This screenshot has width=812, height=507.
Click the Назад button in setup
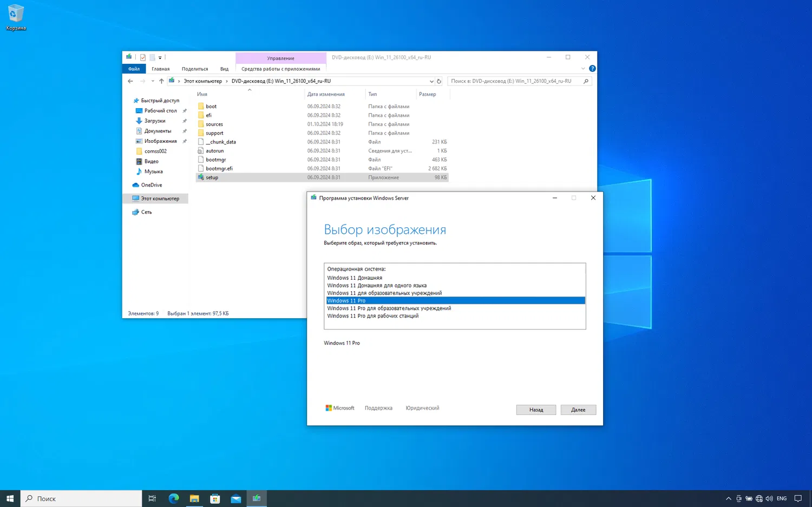(536, 410)
